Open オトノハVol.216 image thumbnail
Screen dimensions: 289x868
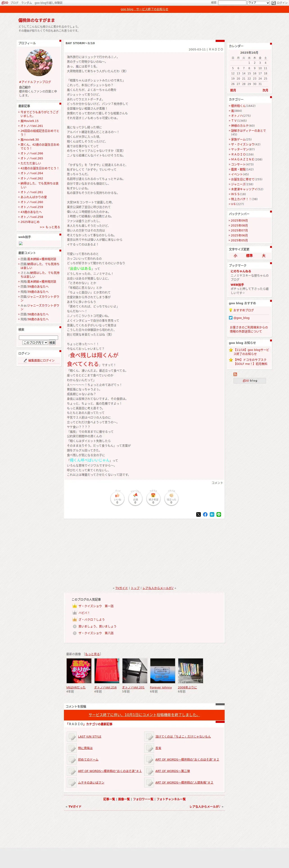click(x=107, y=671)
